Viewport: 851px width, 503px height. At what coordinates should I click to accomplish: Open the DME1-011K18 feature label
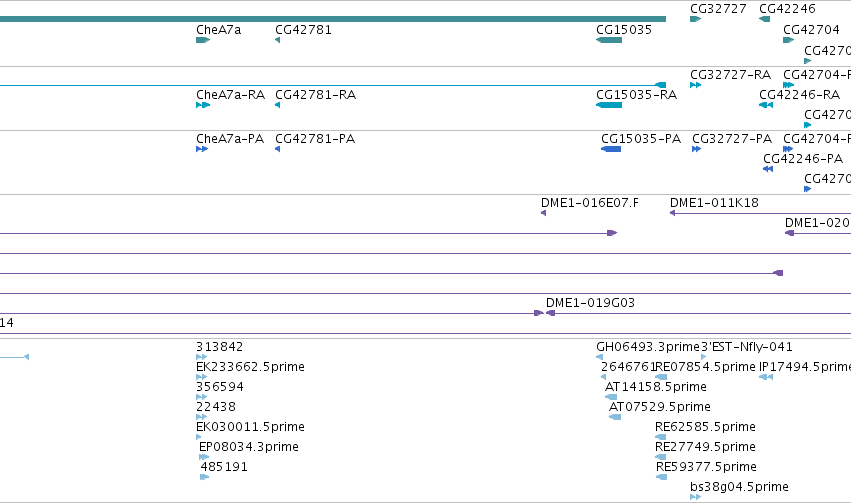[714, 202]
